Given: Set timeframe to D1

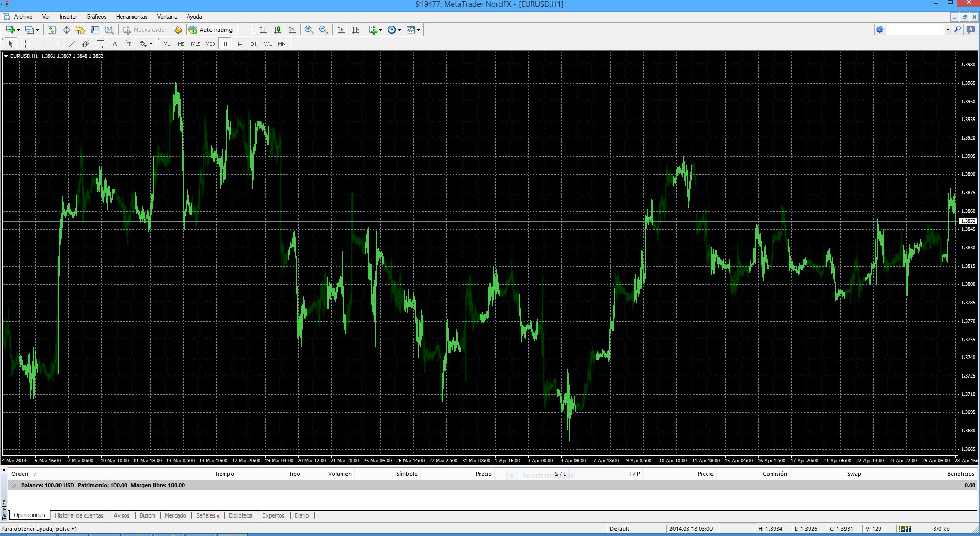Looking at the screenshot, I should click(x=253, y=44).
